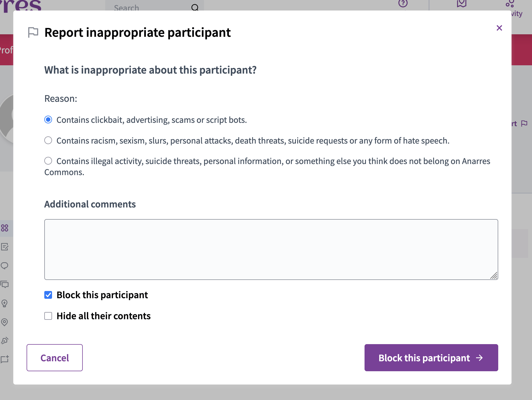Select the pen nib writing icon in sidebar
The image size is (532, 400).
pyautogui.click(x=5, y=341)
